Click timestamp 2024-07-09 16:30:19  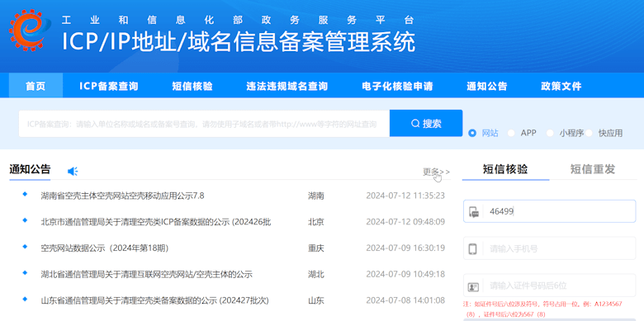coord(405,248)
